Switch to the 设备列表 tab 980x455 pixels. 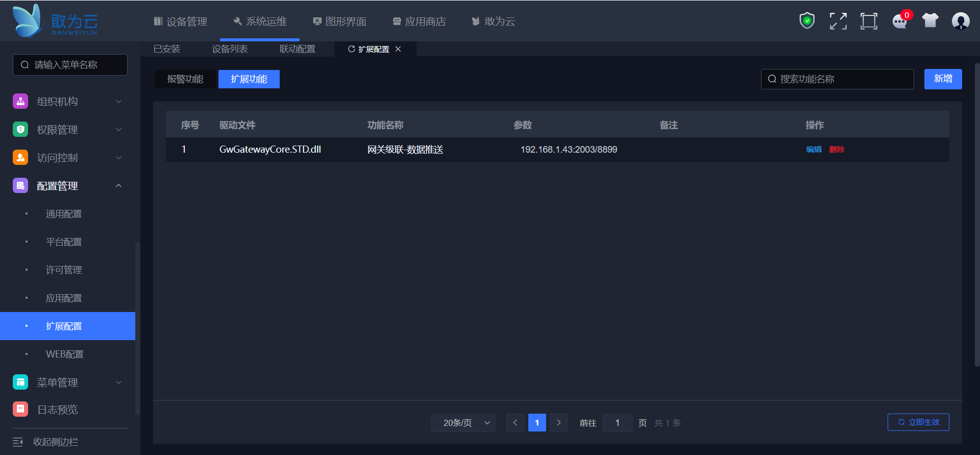[230, 49]
